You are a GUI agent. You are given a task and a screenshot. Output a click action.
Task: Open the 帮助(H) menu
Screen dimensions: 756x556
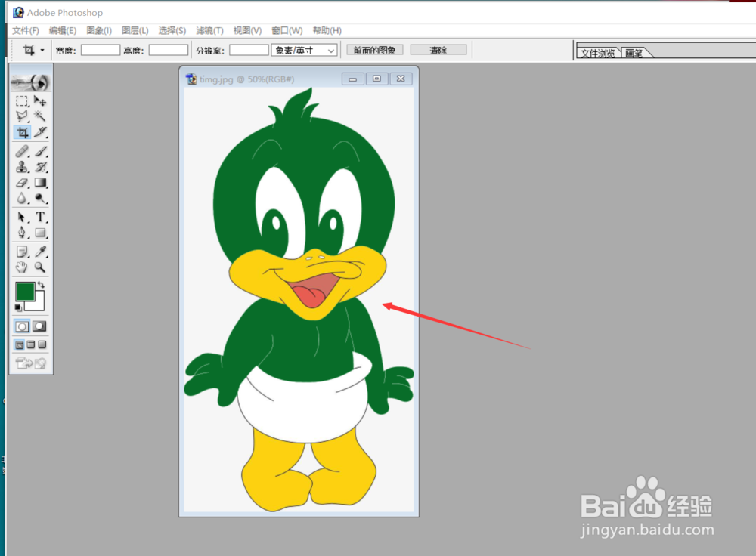[x=327, y=30]
